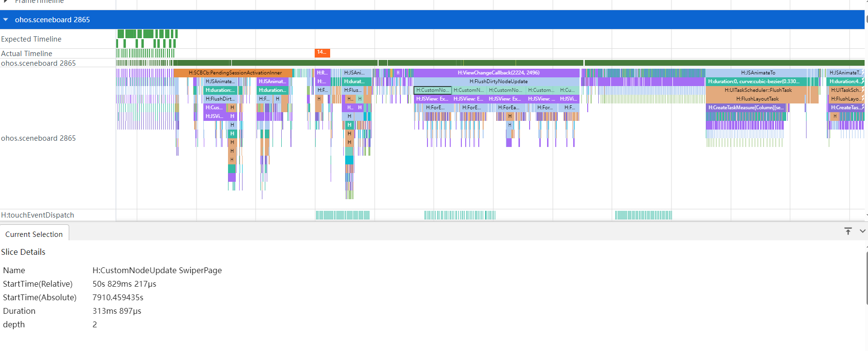Click the H:duration:0 cubic-bezier slice
Image resolution: width=868 pixels, height=351 pixels.
[x=753, y=82]
